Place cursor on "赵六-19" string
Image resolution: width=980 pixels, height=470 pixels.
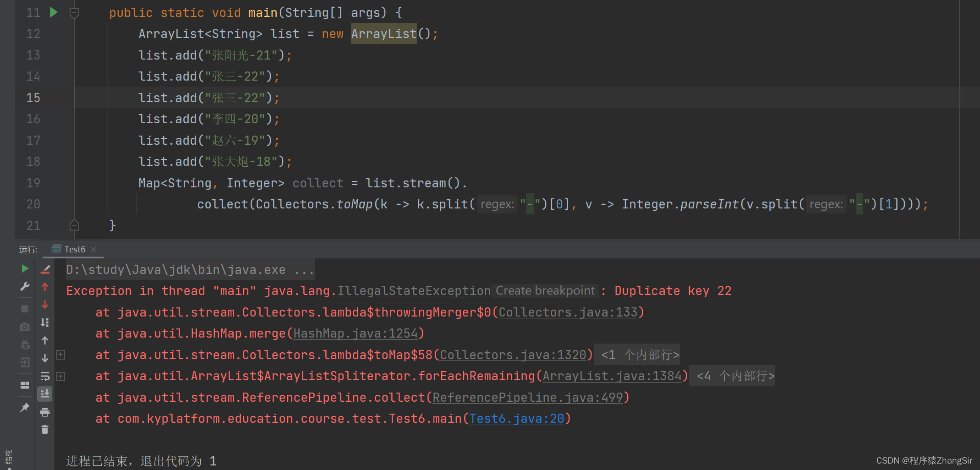coord(235,140)
